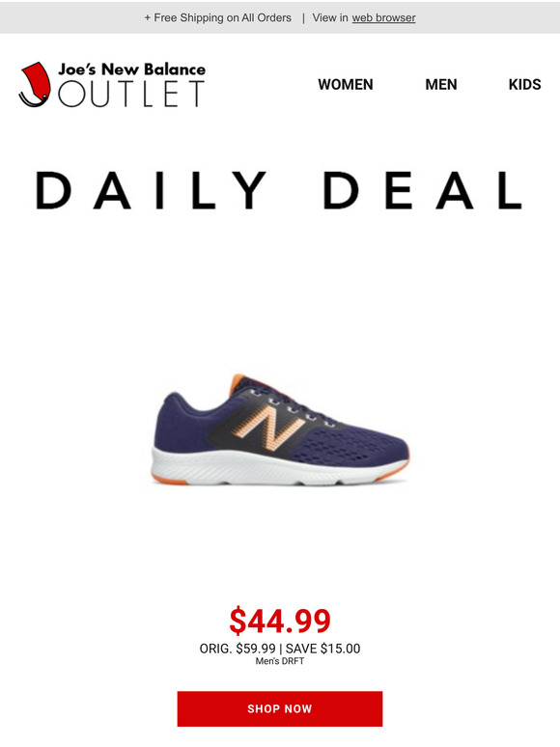Click the red price tag logo icon
560x747 pixels.
[35, 84]
